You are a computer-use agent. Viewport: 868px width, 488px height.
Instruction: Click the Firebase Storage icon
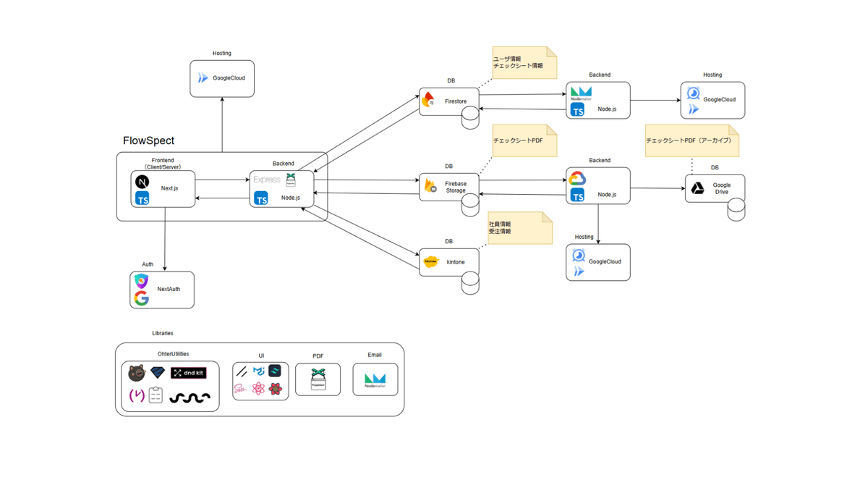[x=430, y=186]
